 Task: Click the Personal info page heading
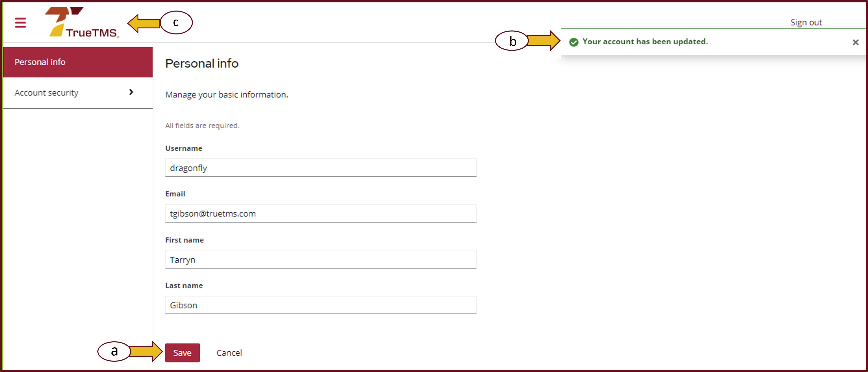point(202,63)
